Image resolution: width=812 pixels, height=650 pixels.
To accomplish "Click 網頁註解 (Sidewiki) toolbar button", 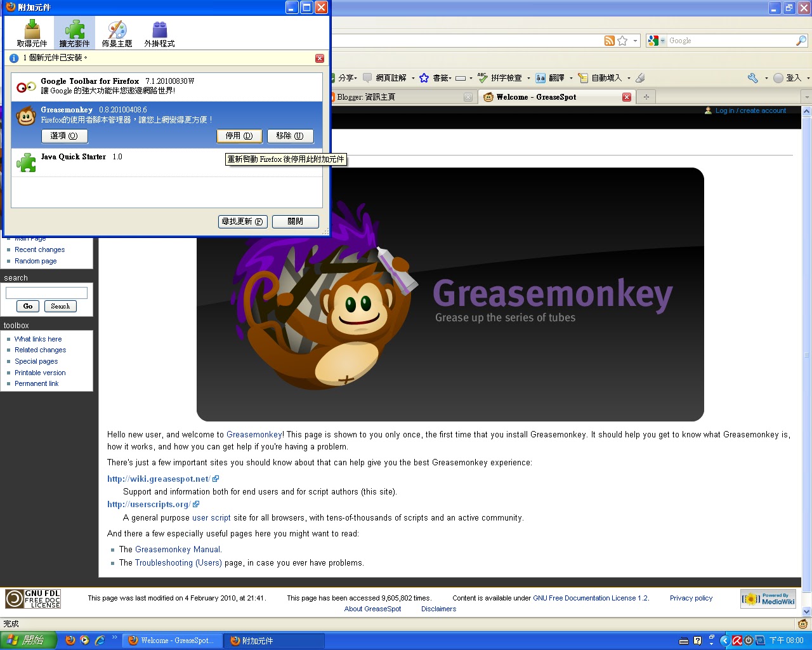I will coord(384,78).
